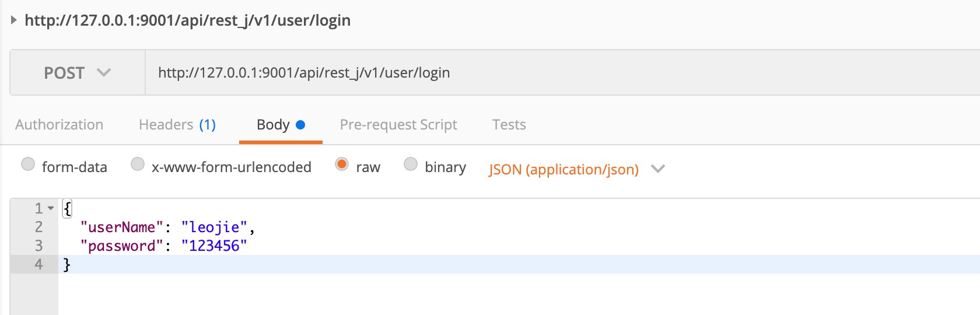Open the Headers (1) tab
Image resolution: width=980 pixels, height=315 pixels.
coord(177,125)
